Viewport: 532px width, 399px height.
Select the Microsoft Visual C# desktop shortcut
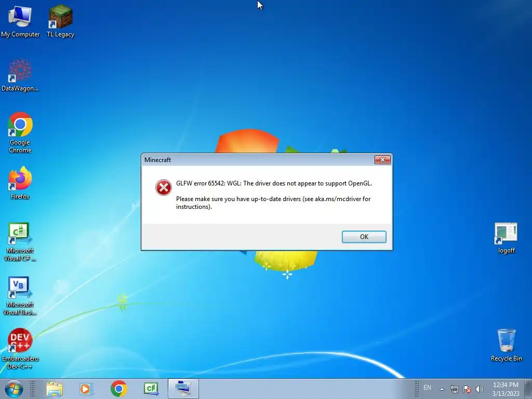pos(20,242)
